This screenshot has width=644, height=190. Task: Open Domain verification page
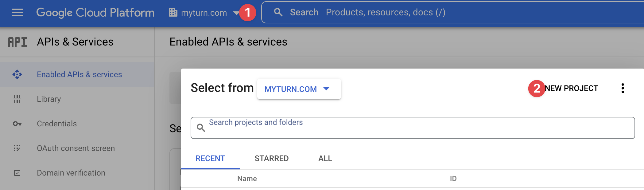[x=77, y=173]
